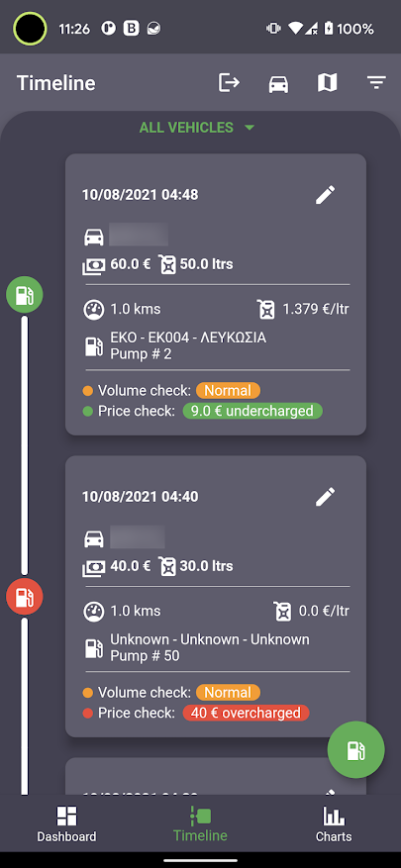Edit the 10/08/2021 04:40 refuel entry
The height and width of the screenshot is (868, 401).
(x=325, y=497)
